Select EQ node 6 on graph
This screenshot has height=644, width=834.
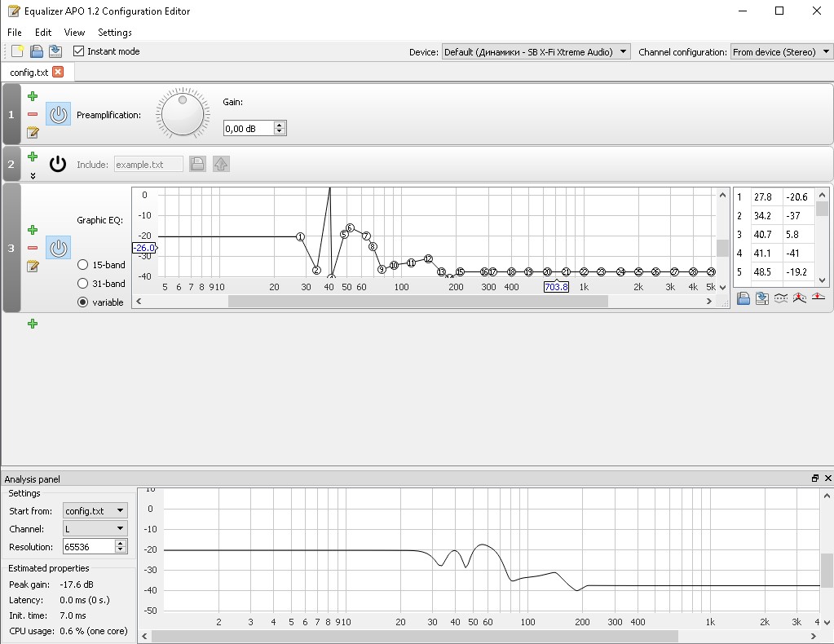[x=350, y=228]
